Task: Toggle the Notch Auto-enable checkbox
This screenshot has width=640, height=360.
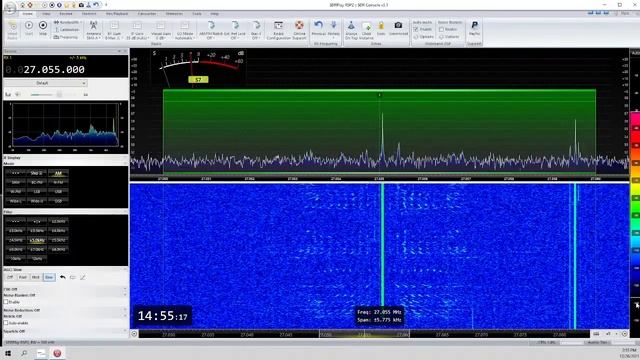Action: pos(6,323)
